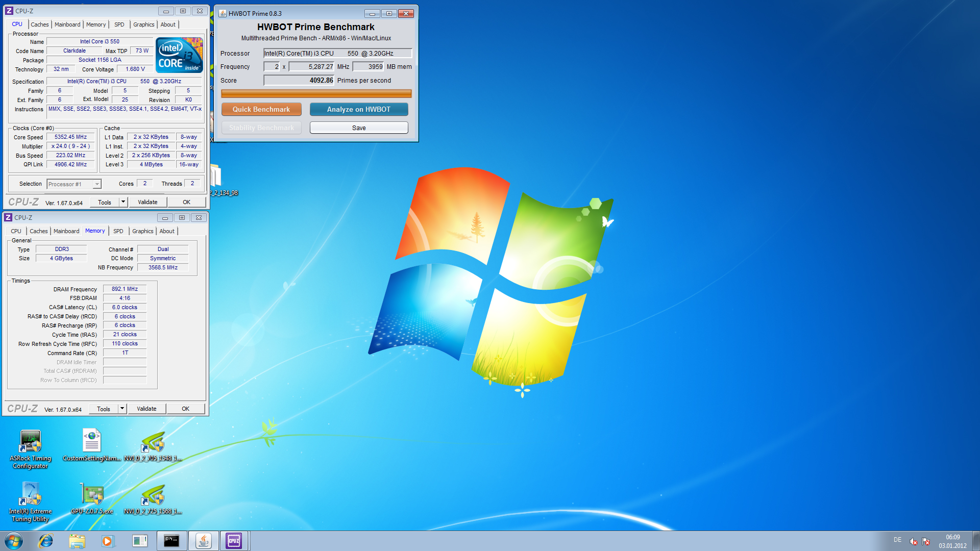Click OK in bottom CPU-Z window

coord(186,409)
